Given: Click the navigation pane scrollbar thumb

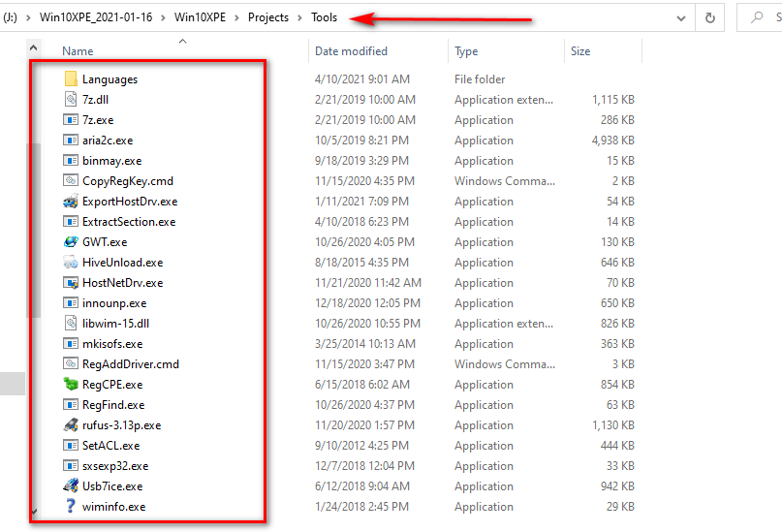Looking at the screenshot, I should (x=33, y=231).
